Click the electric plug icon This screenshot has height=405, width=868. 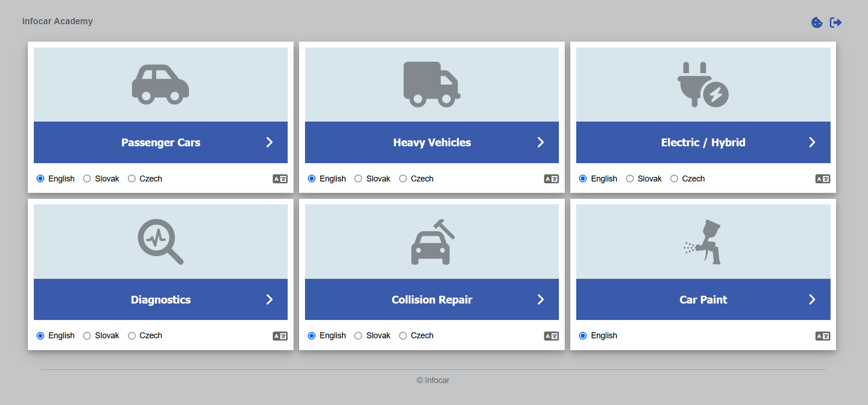tap(703, 85)
